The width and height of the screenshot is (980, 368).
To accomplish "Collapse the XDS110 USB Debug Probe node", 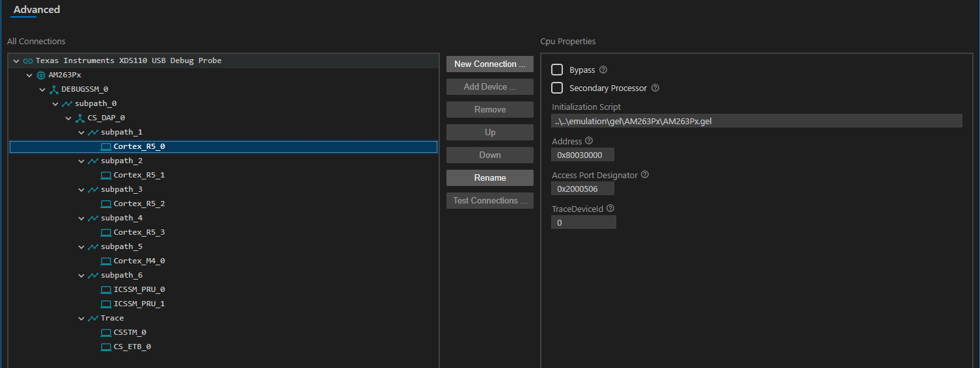I will point(16,60).
